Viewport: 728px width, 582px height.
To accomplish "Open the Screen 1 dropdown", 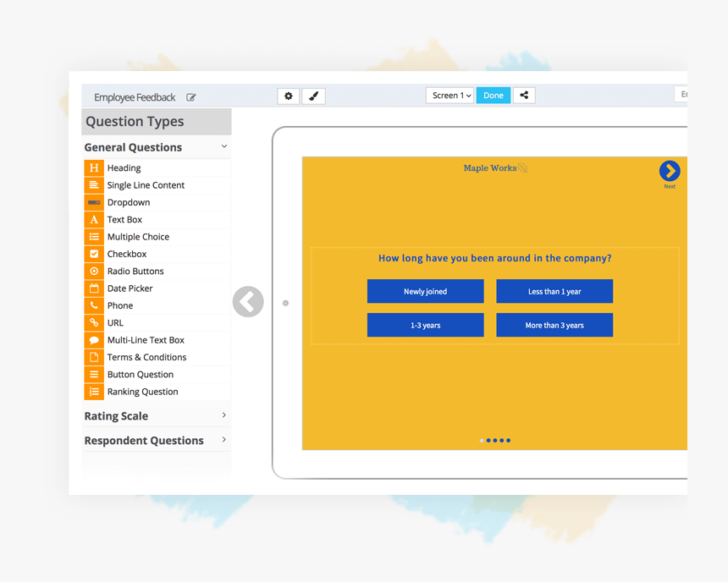I will 449,95.
